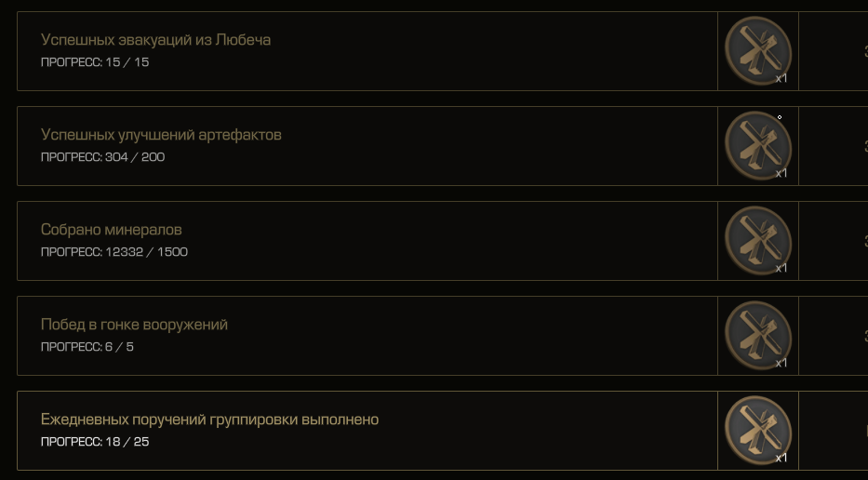This screenshot has height=480, width=868.
Task: Click the progress text 6 / 5
Action: coord(120,347)
